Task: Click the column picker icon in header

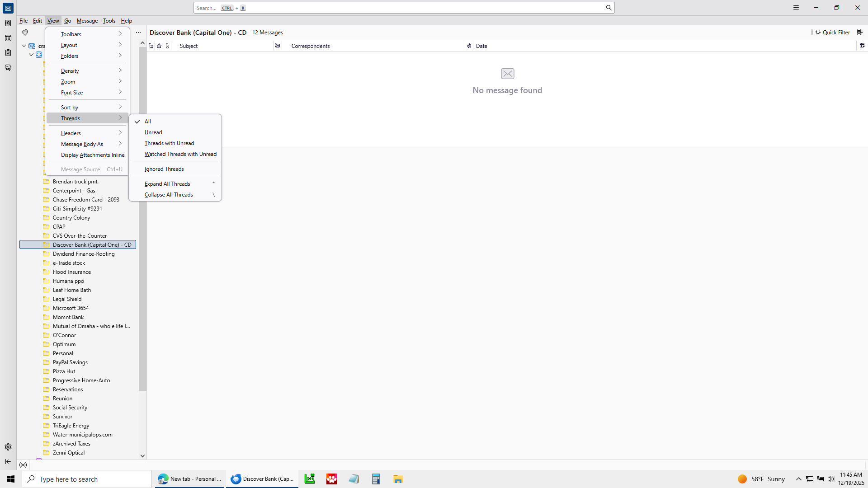Action: (x=862, y=46)
